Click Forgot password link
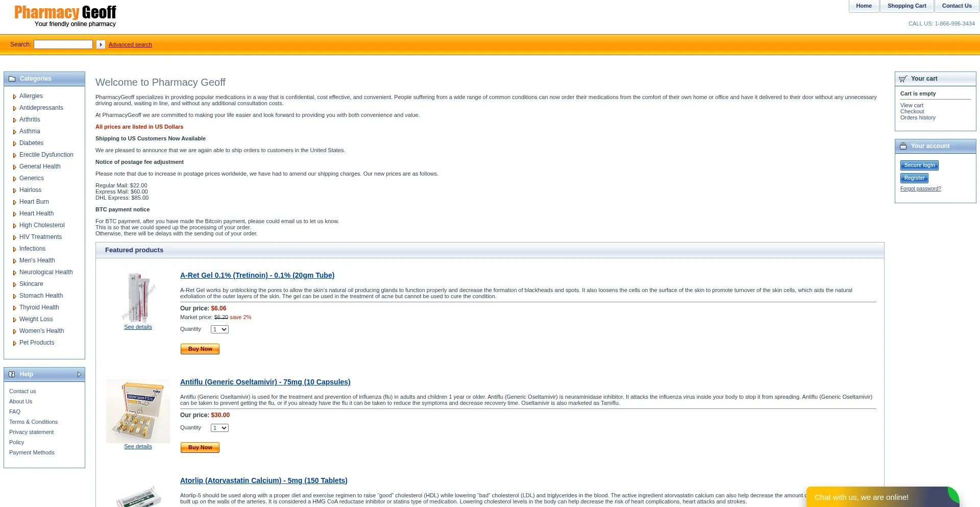This screenshot has width=980, height=507. pyautogui.click(x=920, y=189)
